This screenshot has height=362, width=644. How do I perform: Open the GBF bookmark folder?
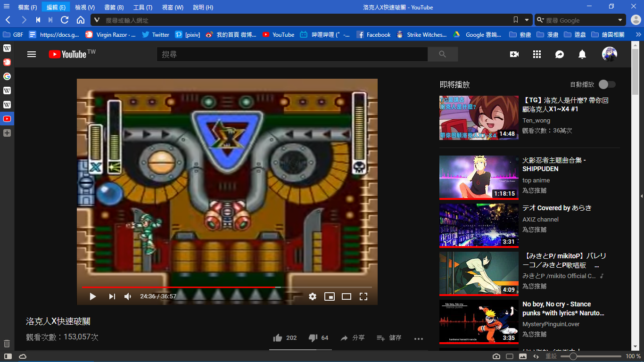pyautogui.click(x=13, y=34)
